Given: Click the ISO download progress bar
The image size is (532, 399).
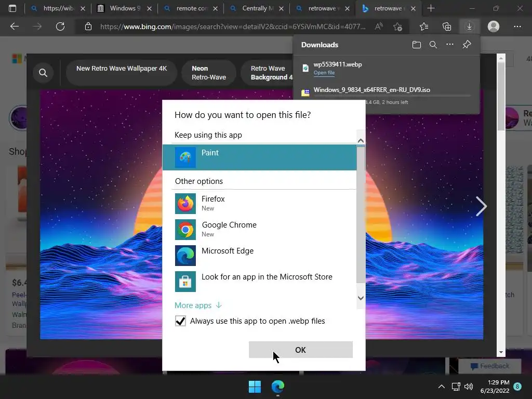Looking at the screenshot, I should click(392, 96).
